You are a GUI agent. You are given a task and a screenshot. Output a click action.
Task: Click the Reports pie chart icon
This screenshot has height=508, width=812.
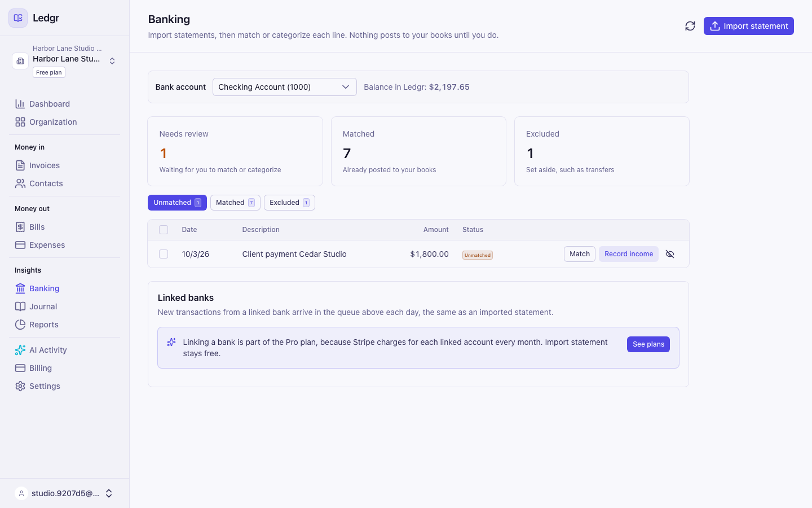(20, 325)
